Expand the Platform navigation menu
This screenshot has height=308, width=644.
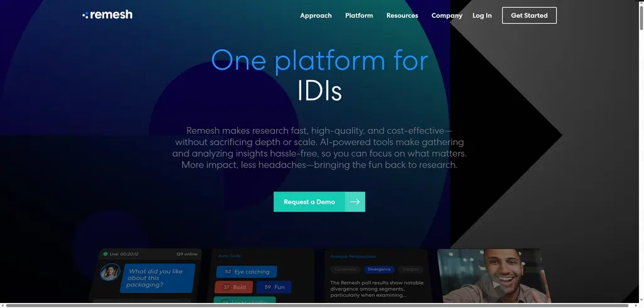[x=359, y=16]
